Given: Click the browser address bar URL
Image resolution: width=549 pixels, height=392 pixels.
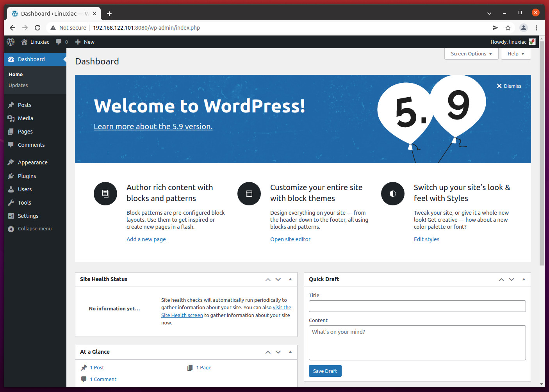Looking at the screenshot, I should (x=146, y=28).
